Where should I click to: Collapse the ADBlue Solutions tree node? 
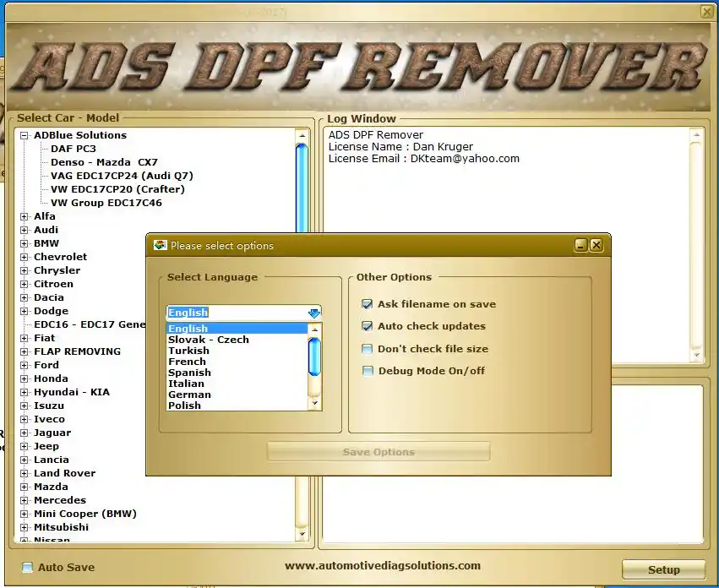pyautogui.click(x=24, y=136)
